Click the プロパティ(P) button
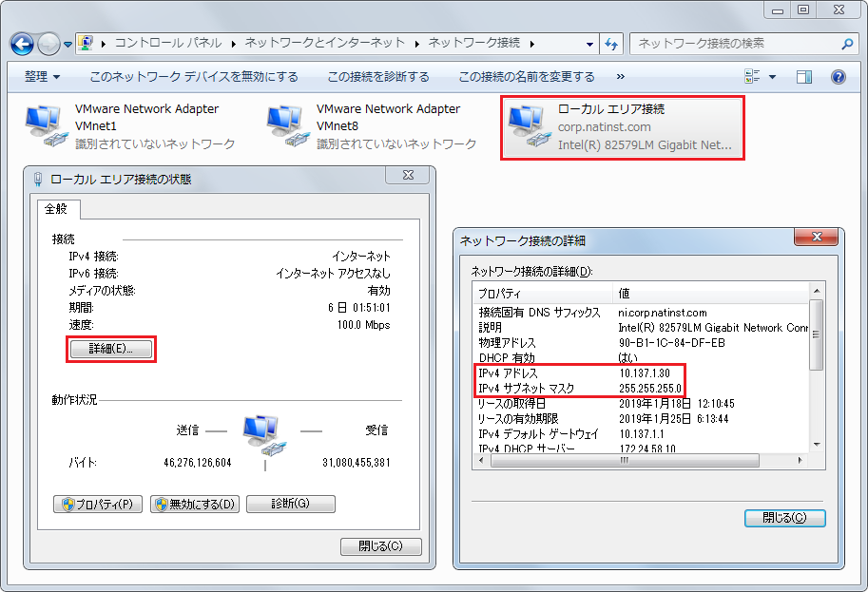 (x=99, y=504)
